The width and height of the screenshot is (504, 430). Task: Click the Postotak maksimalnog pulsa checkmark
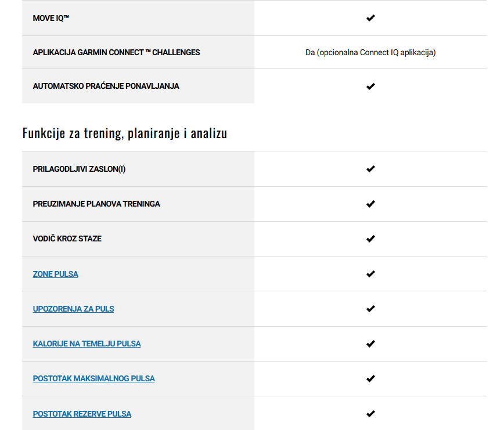[370, 378]
